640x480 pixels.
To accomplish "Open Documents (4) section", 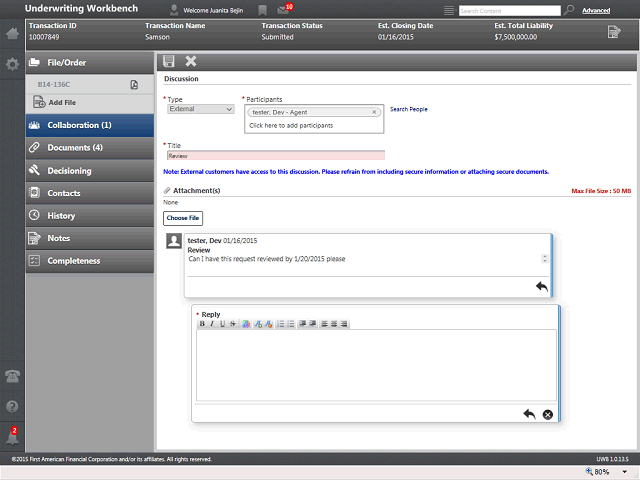I will pos(90,148).
